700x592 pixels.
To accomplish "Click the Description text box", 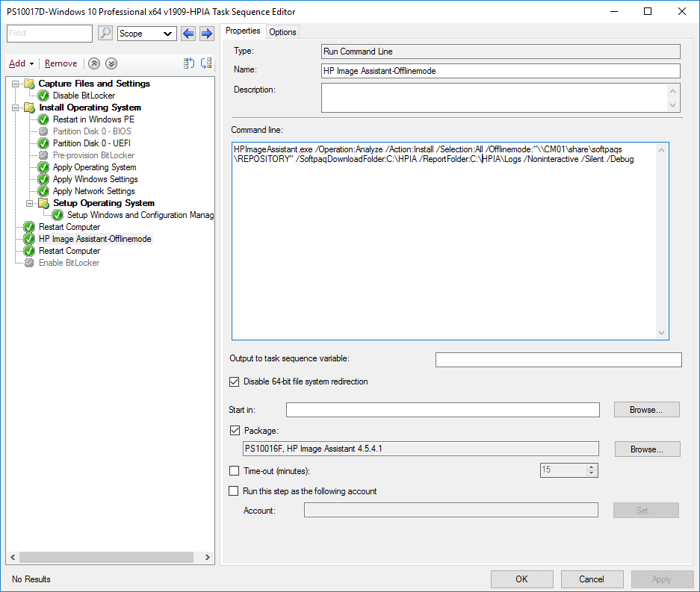I will [501, 98].
